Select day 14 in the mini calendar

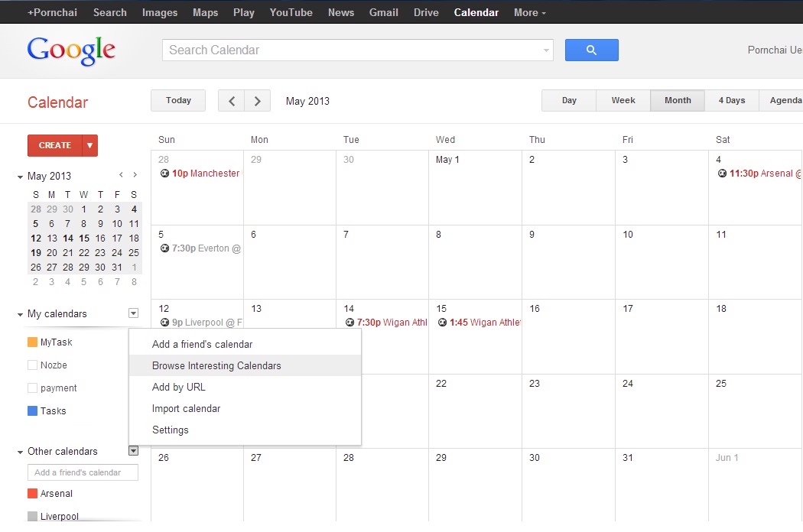point(68,238)
